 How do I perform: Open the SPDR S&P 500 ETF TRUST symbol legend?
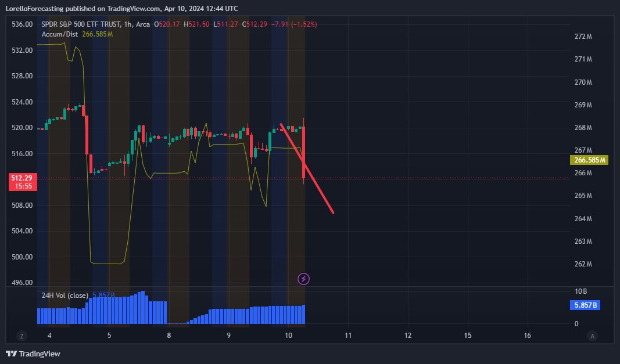(96, 24)
